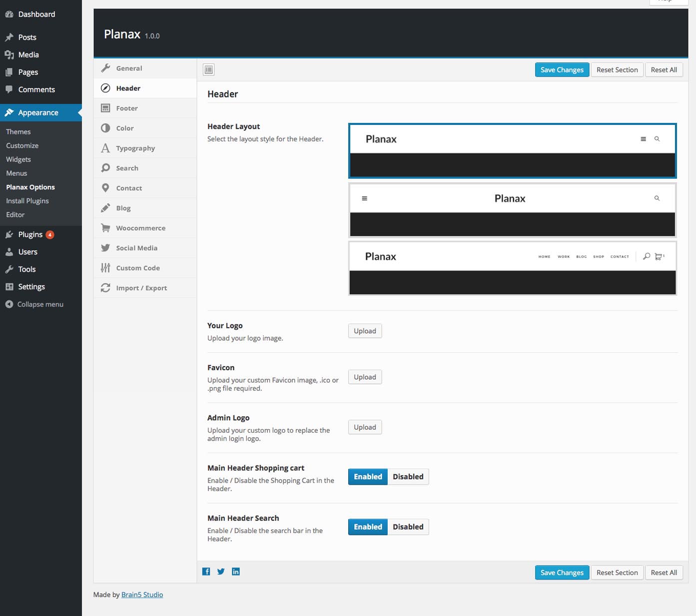Click the Woocommerce cart icon in sidebar
This screenshot has height=616, width=696.
pyautogui.click(x=105, y=228)
